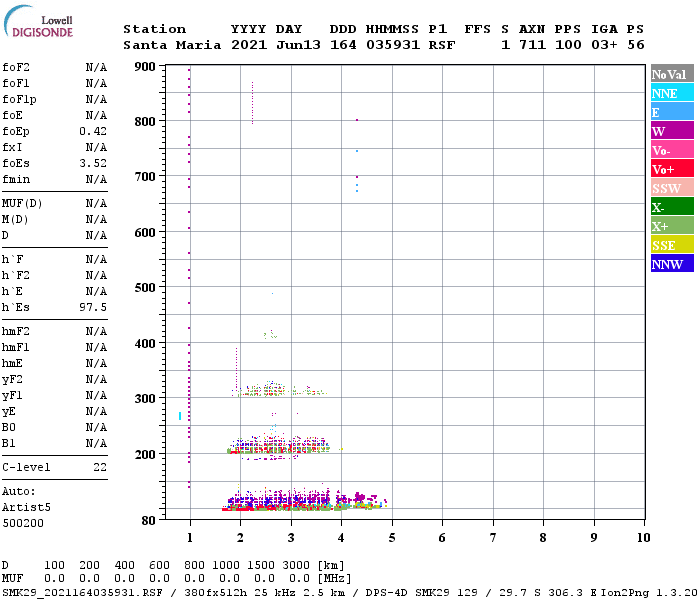The width and height of the screenshot is (700, 600).
Task: Click the 3000 distance column header
Action: 296,565
